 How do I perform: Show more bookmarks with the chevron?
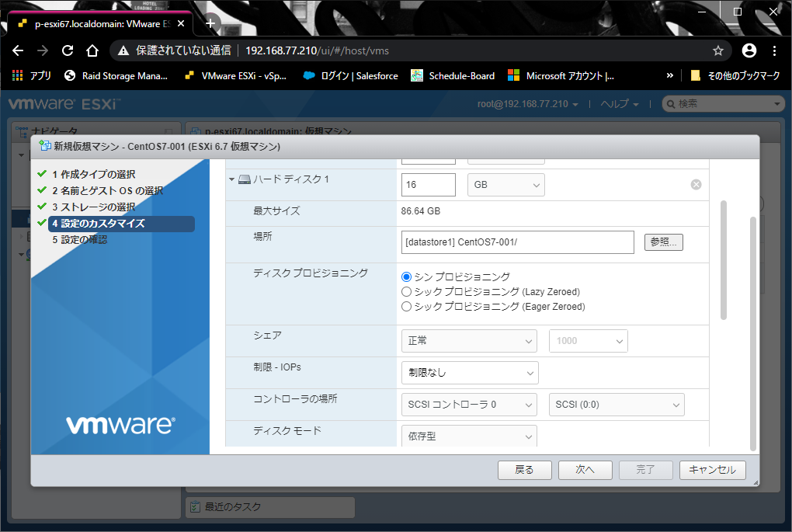click(670, 76)
